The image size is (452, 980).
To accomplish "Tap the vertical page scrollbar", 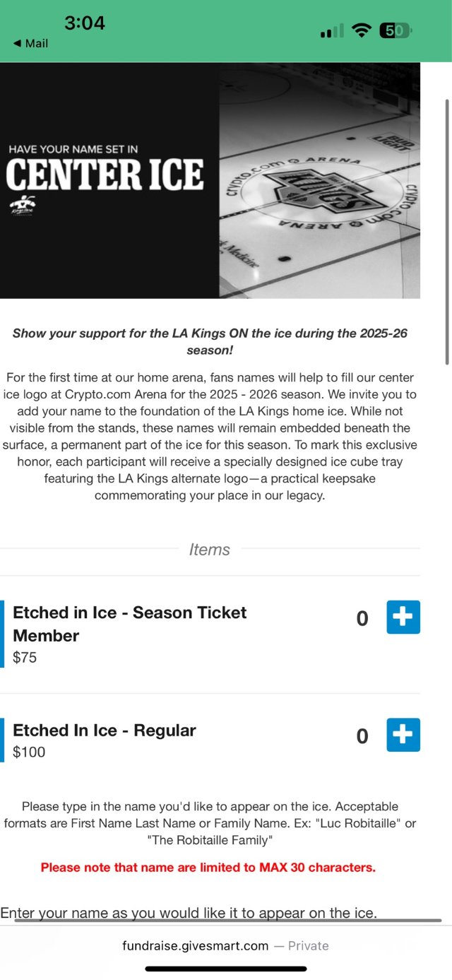I will click(x=446, y=212).
